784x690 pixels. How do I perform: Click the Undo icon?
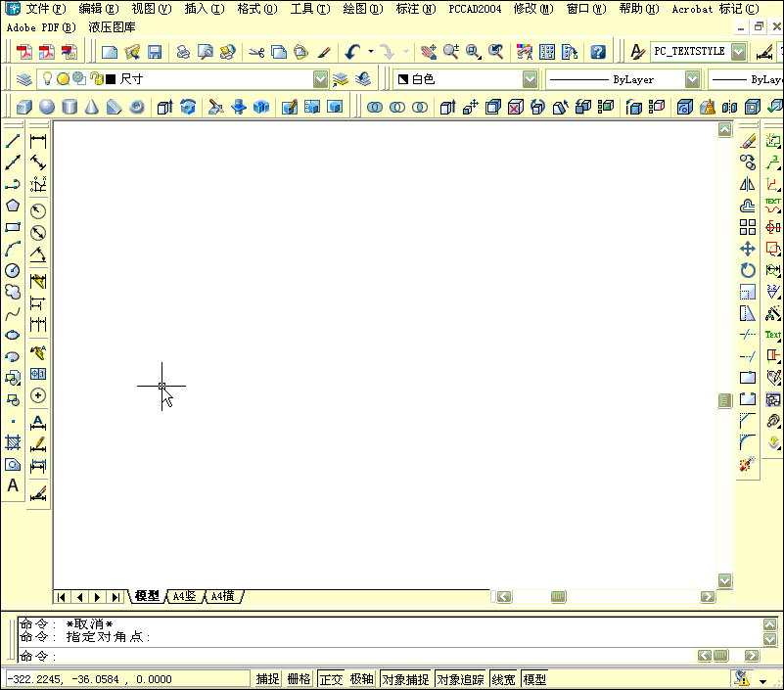[352, 51]
